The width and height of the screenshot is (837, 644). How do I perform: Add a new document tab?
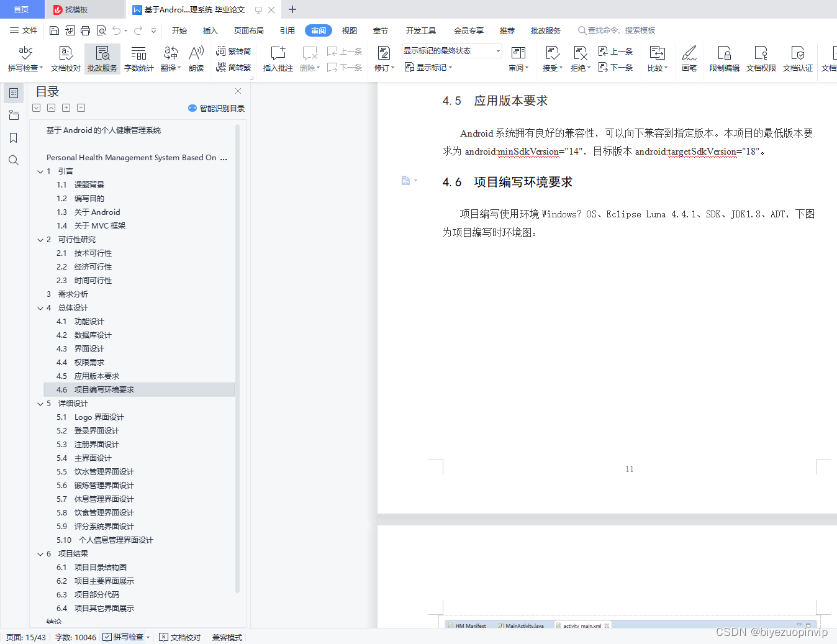pyautogui.click(x=292, y=9)
